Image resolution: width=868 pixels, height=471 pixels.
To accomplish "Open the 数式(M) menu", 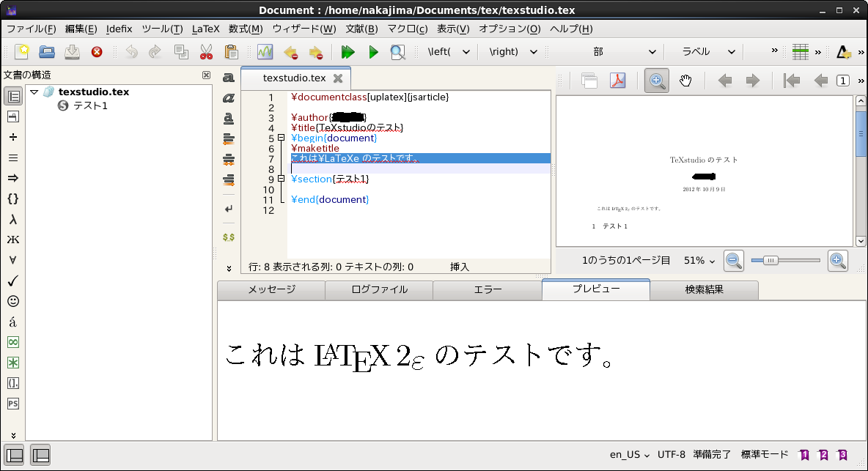I will [246, 29].
